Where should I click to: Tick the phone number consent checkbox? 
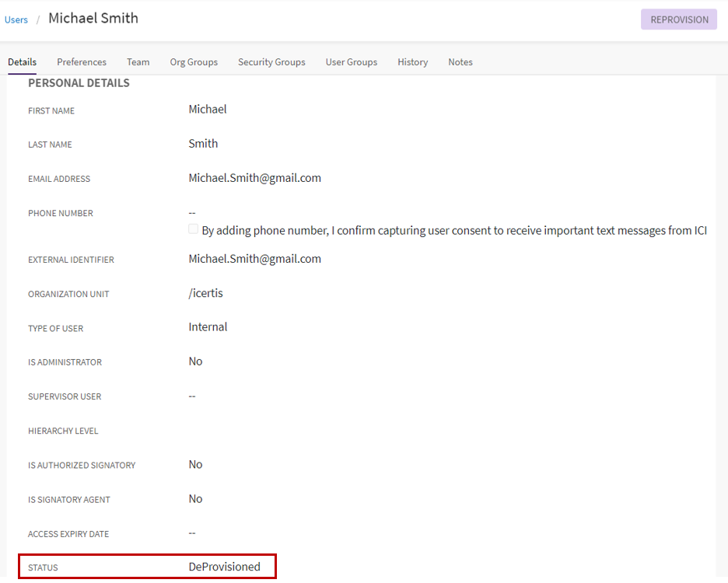pyautogui.click(x=194, y=229)
